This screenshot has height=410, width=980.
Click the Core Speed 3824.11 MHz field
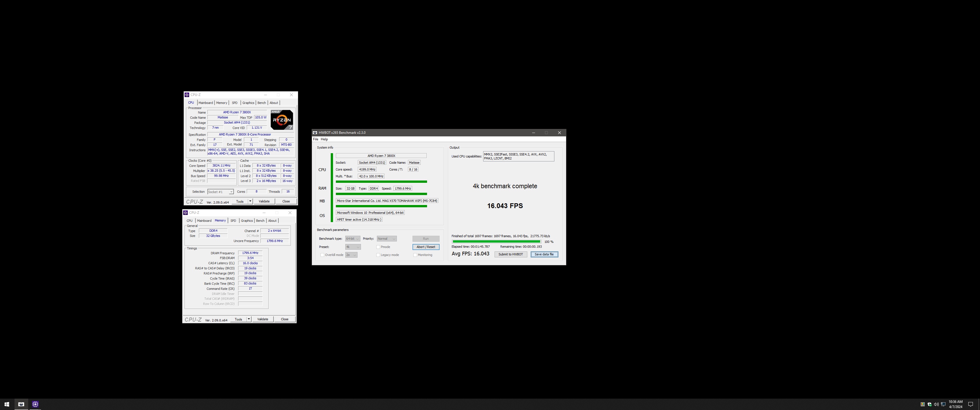coord(221,166)
